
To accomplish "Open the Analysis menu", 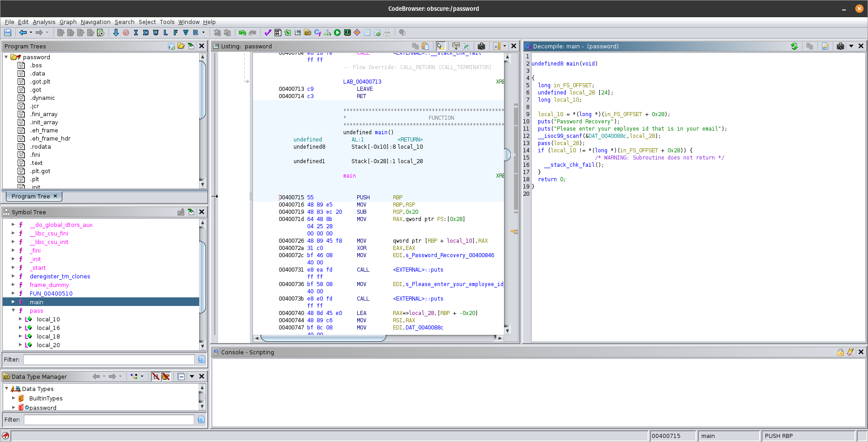I will point(44,22).
